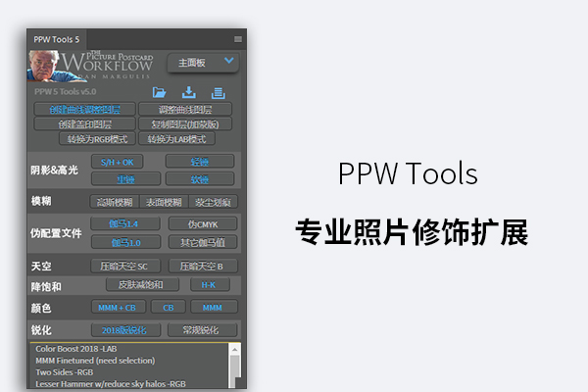Apply 表面模糊 blur
Viewport: 588px width, 392px height.
[164, 202]
